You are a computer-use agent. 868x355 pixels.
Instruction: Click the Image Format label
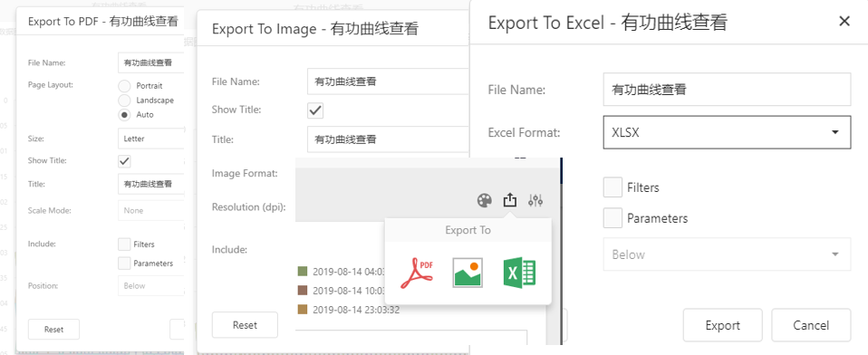[245, 173]
